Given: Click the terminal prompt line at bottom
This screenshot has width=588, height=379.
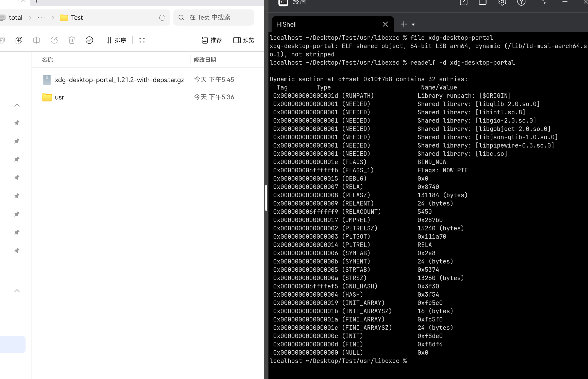Looking at the screenshot, I should (338, 361).
